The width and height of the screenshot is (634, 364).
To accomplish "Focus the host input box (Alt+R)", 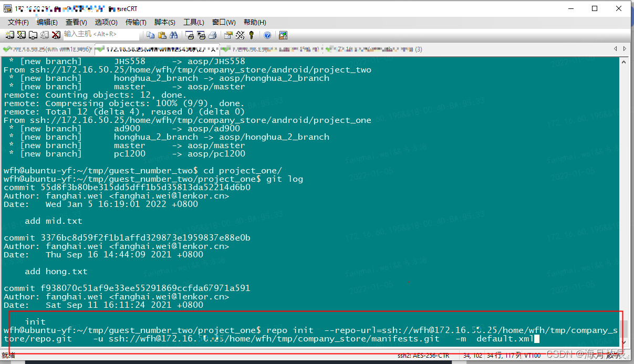I will [x=101, y=35].
